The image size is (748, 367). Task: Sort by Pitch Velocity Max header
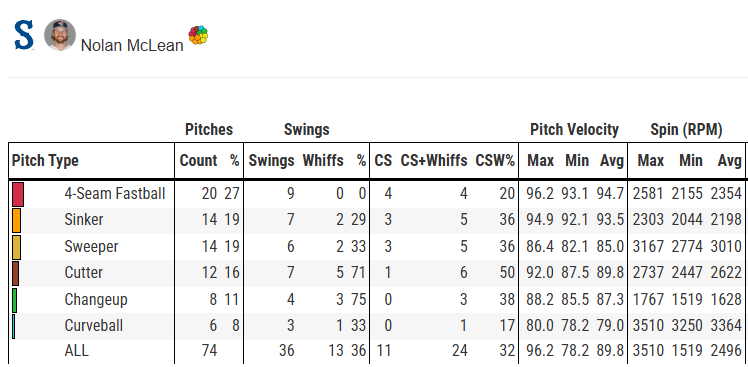pos(540,161)
